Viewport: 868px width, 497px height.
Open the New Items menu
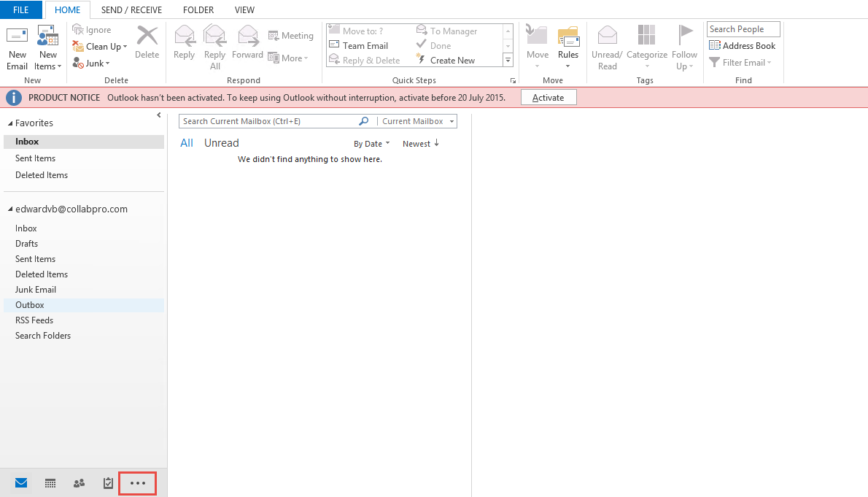47,48
